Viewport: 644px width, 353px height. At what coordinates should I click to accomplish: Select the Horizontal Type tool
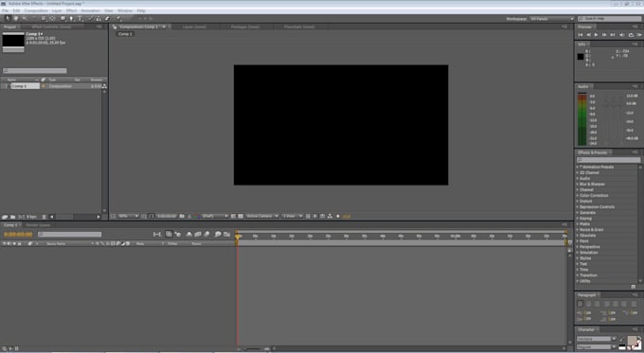pos(80,19)
